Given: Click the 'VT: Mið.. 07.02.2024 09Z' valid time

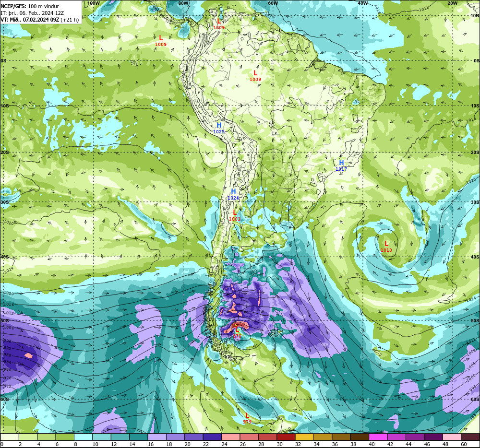Looking at the screenshot, I should (30, 20).
